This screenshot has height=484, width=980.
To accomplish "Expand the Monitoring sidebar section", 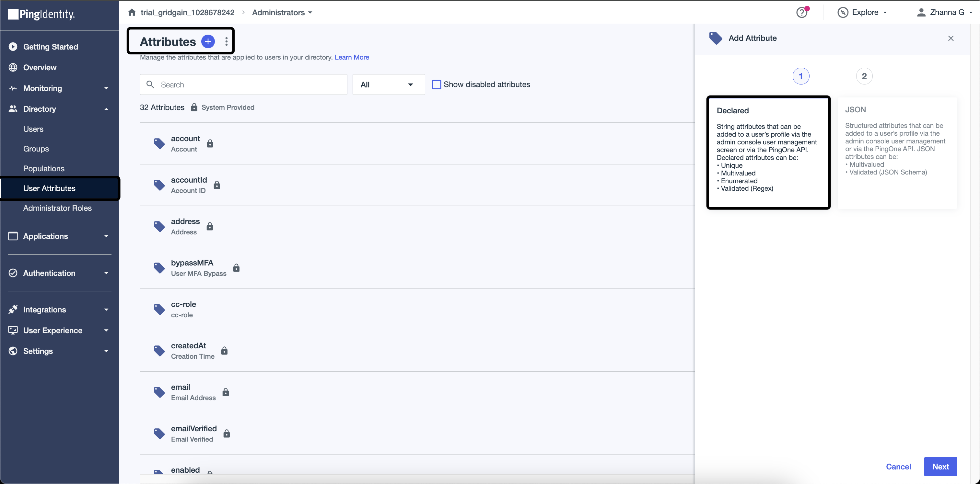I will (x=106, y=88).
